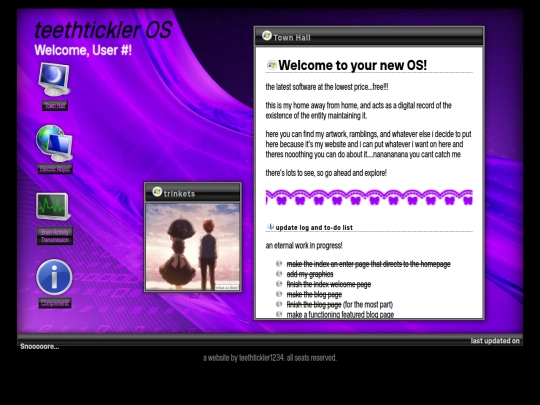Viewport: 540px width, 405px height.
Task: Click the orb icon in Town Hall title bar
Action: point(267,35)
